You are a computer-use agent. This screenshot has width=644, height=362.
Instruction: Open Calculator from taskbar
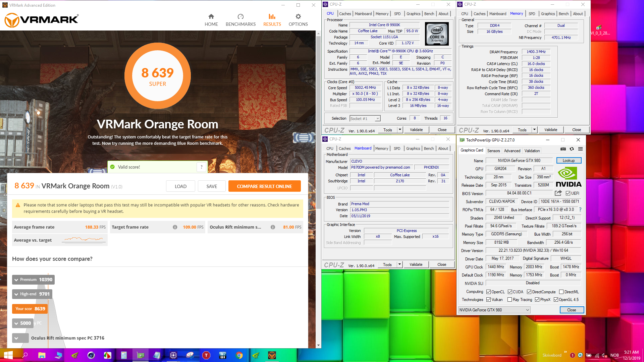(124, 355)
